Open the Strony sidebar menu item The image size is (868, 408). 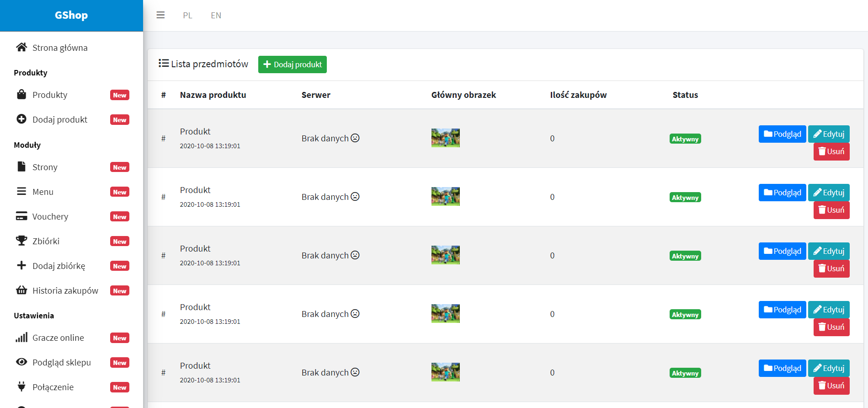point(45,167)
